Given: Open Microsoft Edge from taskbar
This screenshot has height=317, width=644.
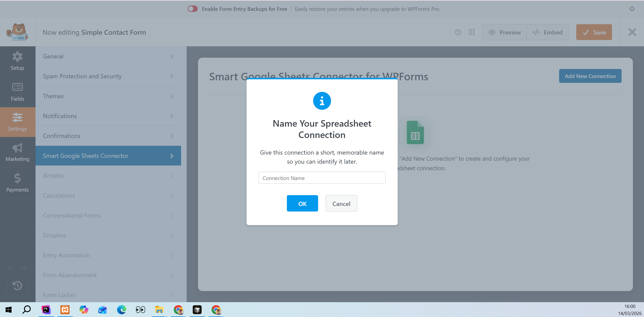Looking at the screenshot, I should coord(121,310).
